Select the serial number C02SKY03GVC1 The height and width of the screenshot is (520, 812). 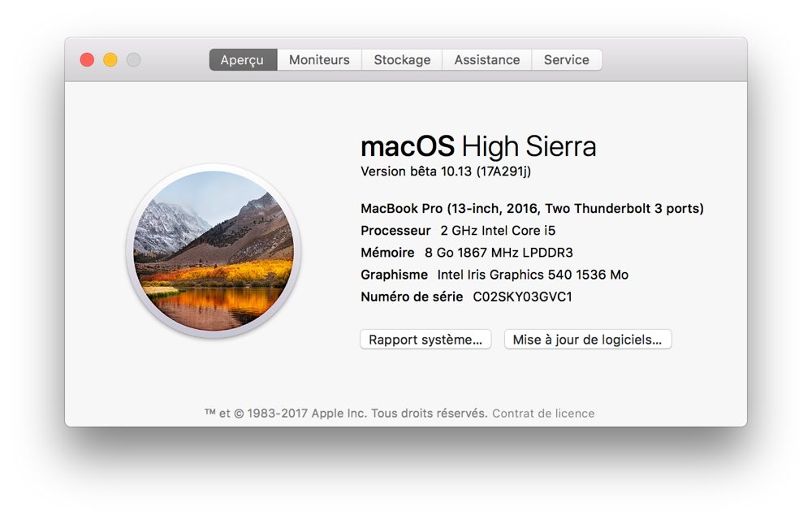click(522, 297)
